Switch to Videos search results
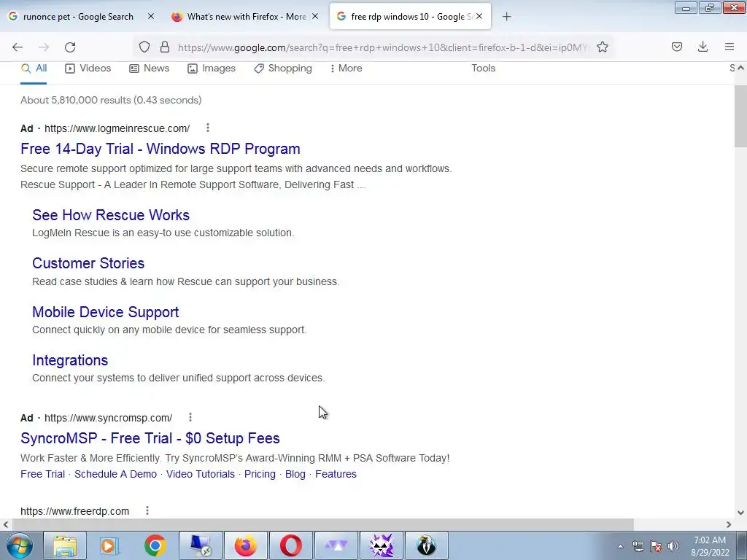 pyautogui.click(x=88, y=68)
